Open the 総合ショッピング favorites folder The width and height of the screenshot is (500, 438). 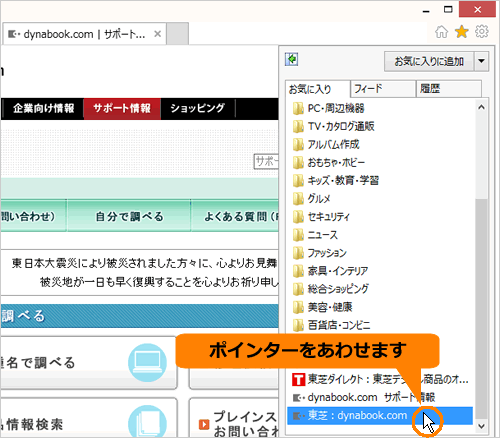331,289
